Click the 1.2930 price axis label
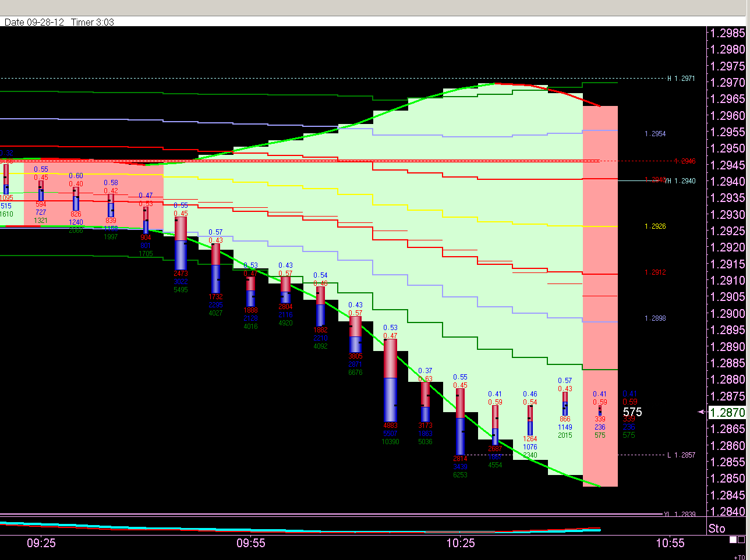Image resolution: width=750 pixels, height=560 pixels. pos(728,215)
